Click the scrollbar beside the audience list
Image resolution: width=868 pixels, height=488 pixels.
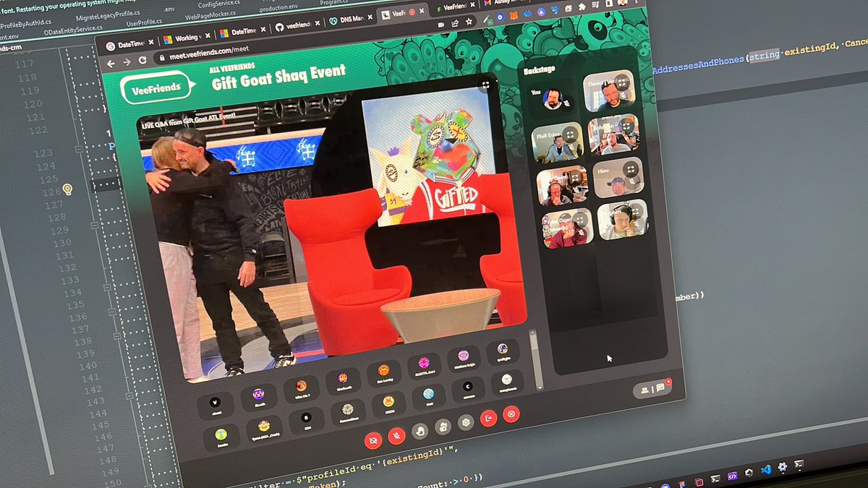[x=536, y=360]
